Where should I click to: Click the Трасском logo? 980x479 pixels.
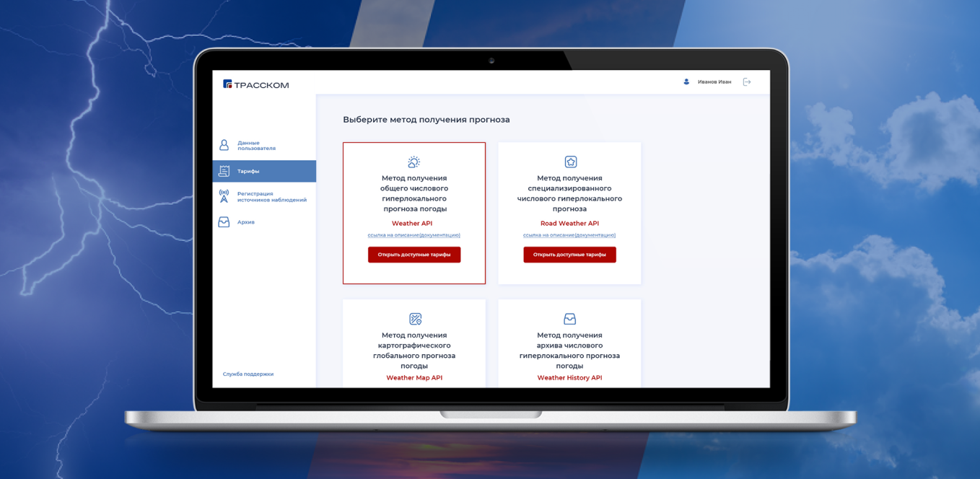click(255, 84)
